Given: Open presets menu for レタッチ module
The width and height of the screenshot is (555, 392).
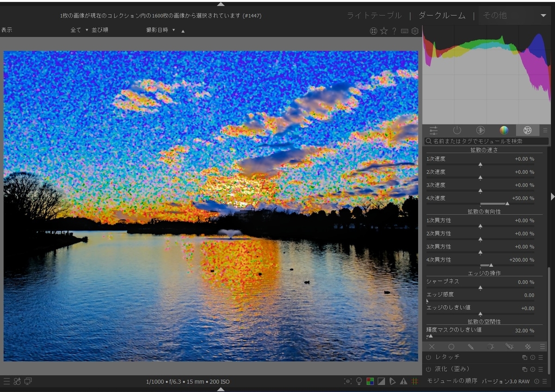Looking at the screenshot, I should (x=541, y=357).
